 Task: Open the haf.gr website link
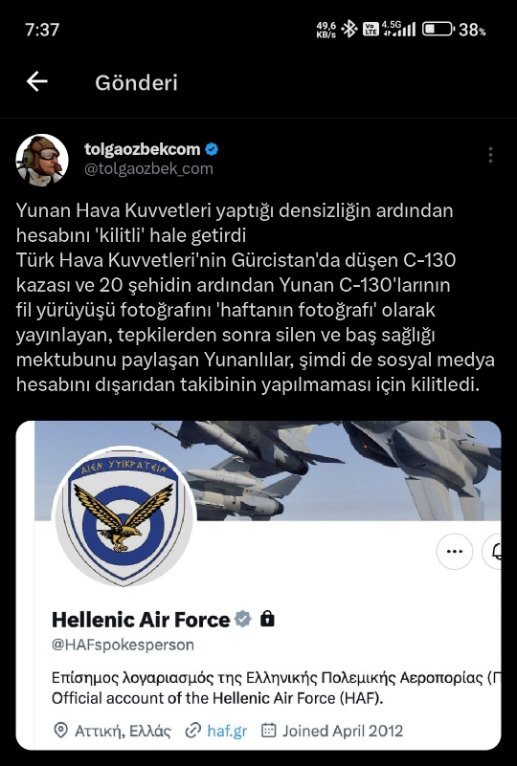click(x=227, y=731)
